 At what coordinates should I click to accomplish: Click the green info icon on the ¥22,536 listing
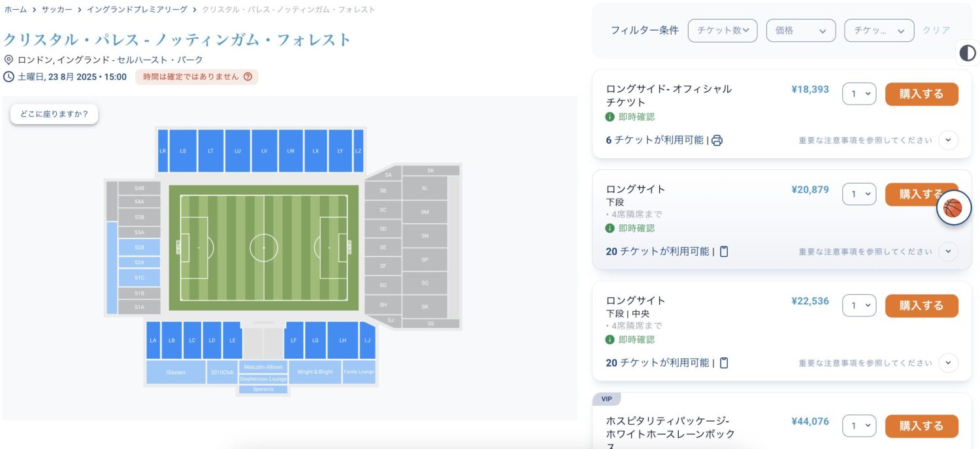tap(610, 340)
